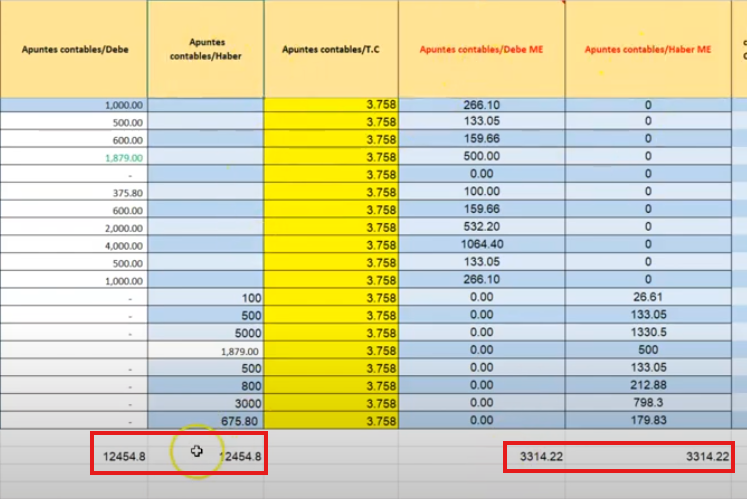Click the red 'Apuntes contables/Debe ME' header
Screen dimensions: 747x499
(481, 48)
